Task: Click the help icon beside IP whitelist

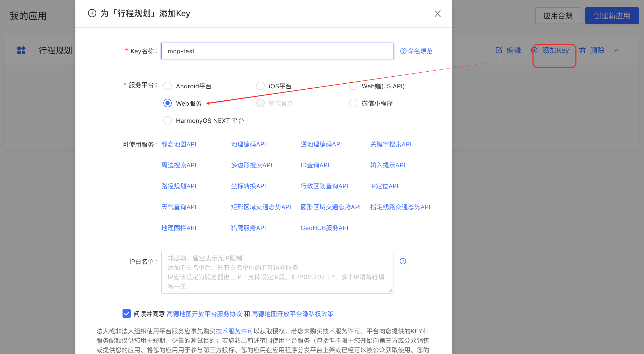Action: (x=403, y=261)
